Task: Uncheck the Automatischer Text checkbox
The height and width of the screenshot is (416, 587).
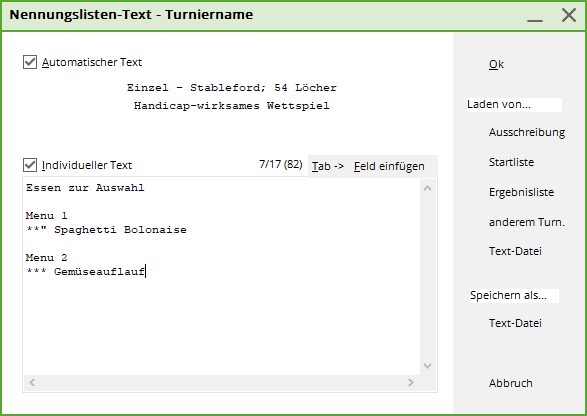Action: pyautogui.click(x=30, y=62)
